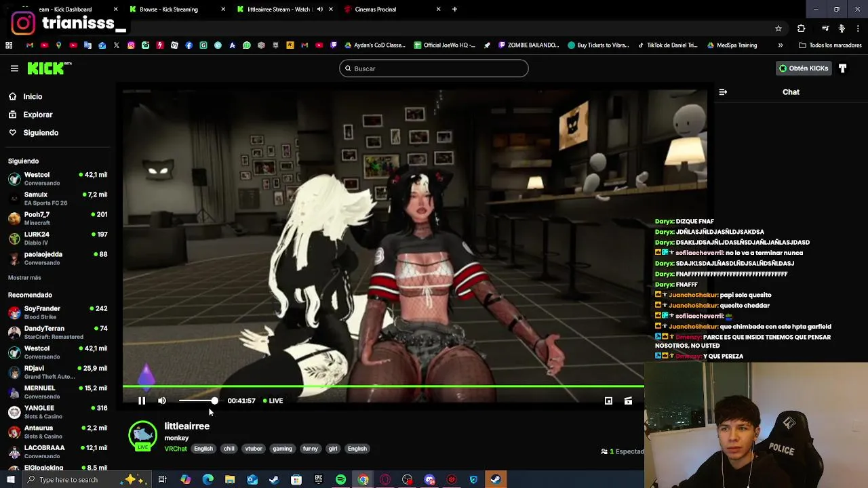Select the funny tag
The height and width of the screenshot is (488, 868).
(x=311, y=449)
